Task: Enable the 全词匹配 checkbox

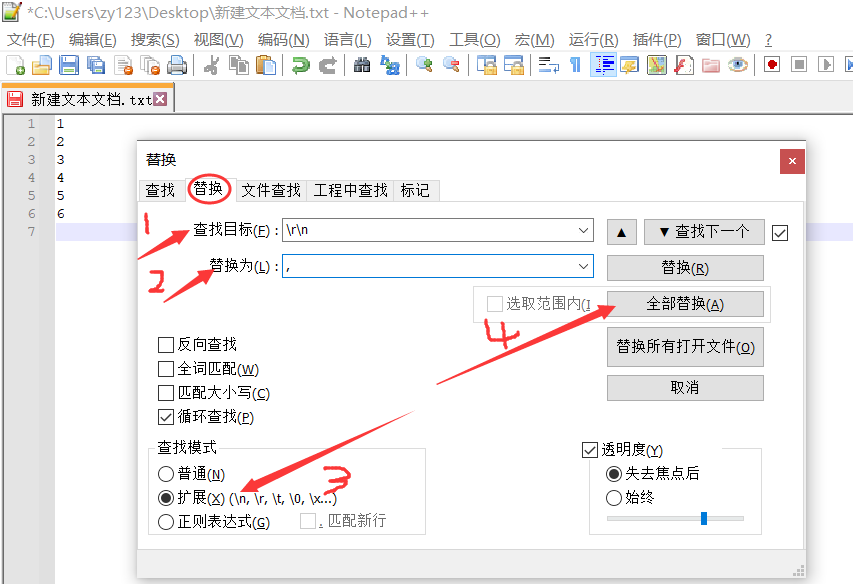Action: pos(165,369)
